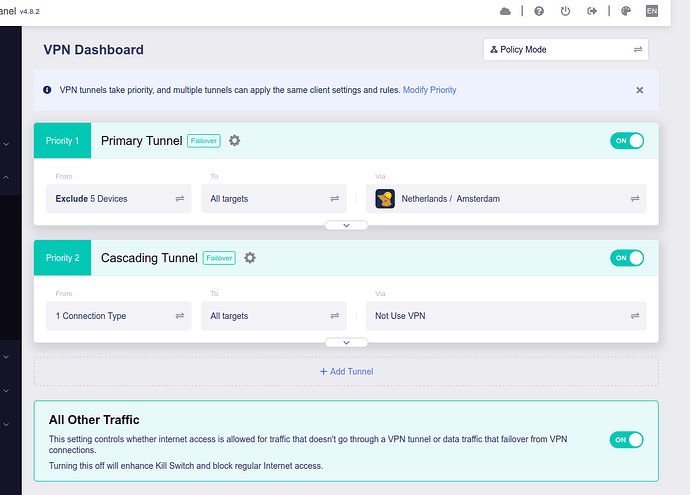Open the Policy Mode dropdown

pyautogui.click(x=565, y=49)
